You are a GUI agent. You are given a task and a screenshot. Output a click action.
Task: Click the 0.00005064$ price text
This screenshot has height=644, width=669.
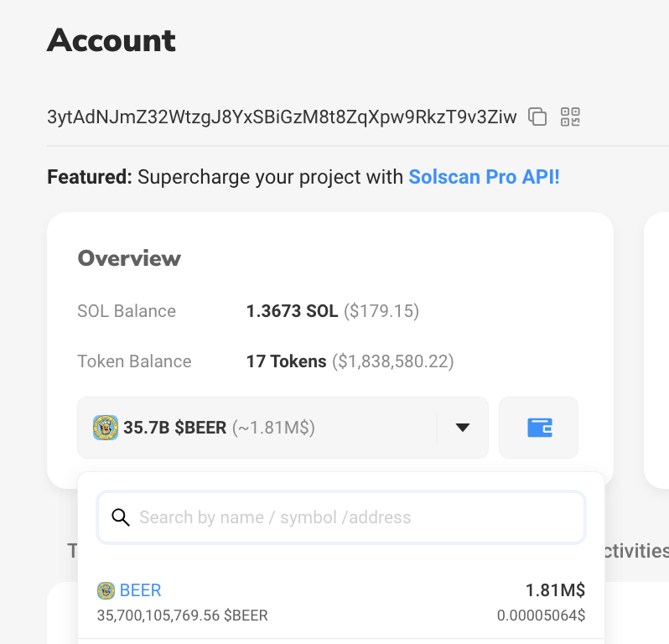[541, 615]
